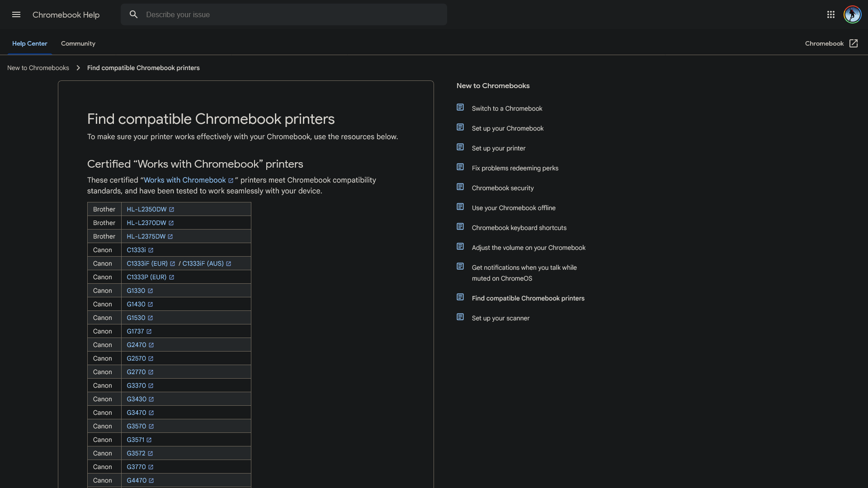
Task: Click the Describe your issue search field
Action: 289,14
